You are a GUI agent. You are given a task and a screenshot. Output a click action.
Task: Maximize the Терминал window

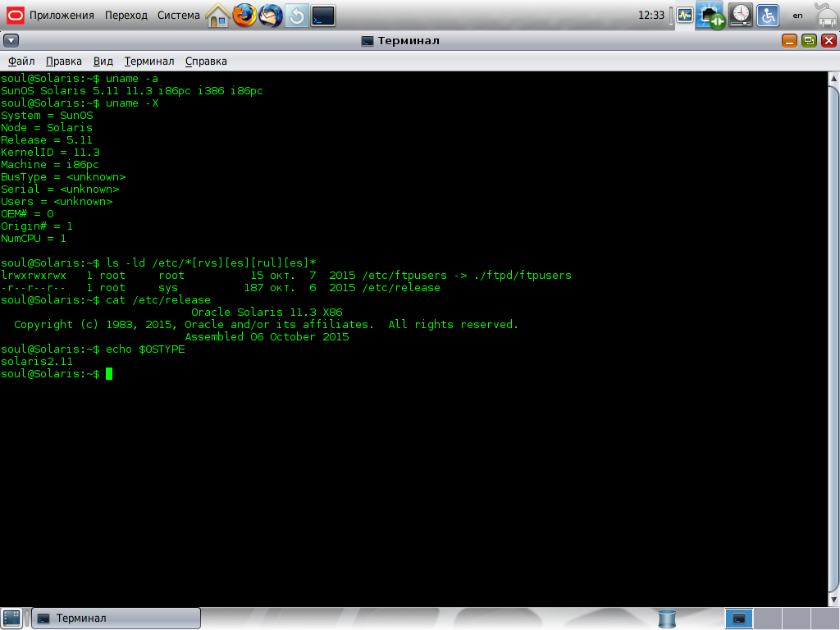(809, 41)
